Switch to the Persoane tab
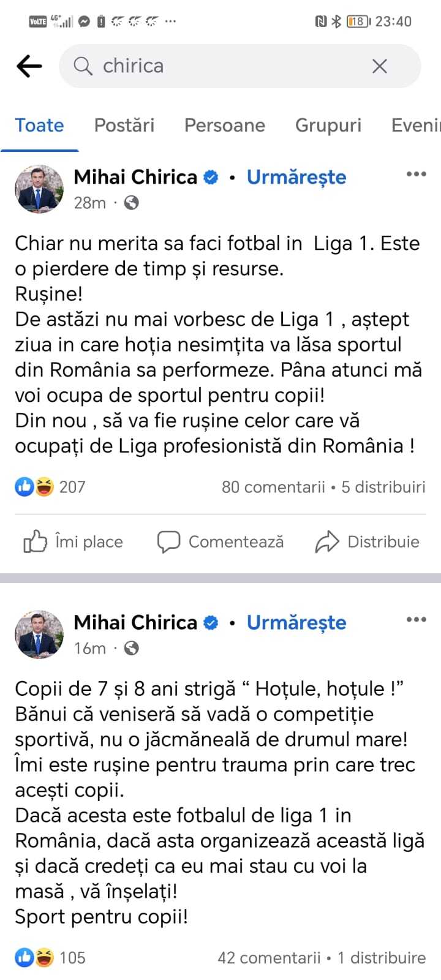 224,126
